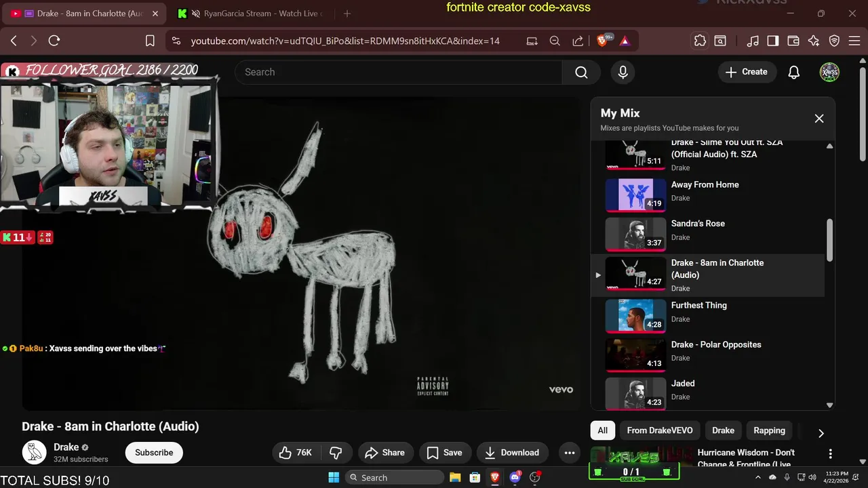Open the music note playlist icon
The height and width of the screenshot is (488, 868).
pyautogui.click(x=753, y=41)
